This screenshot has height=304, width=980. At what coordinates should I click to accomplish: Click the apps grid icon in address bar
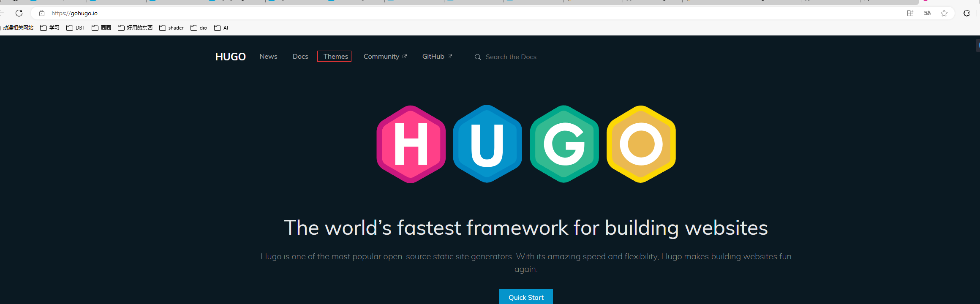click(910, 13)
